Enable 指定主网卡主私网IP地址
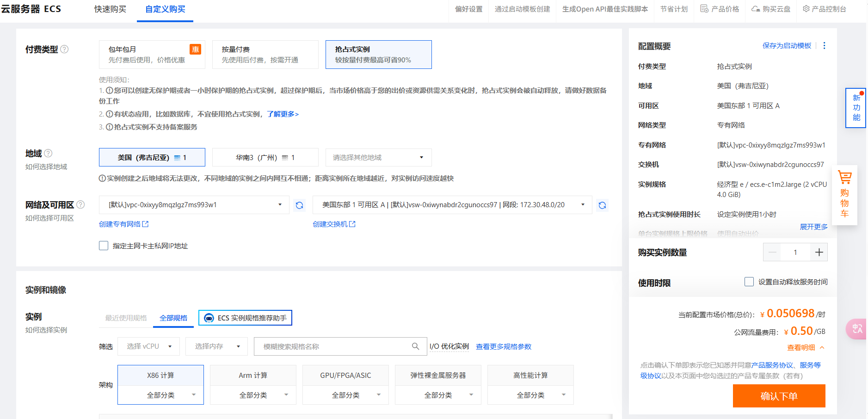The height and width of the screenshot is (419, 868). 104,246
